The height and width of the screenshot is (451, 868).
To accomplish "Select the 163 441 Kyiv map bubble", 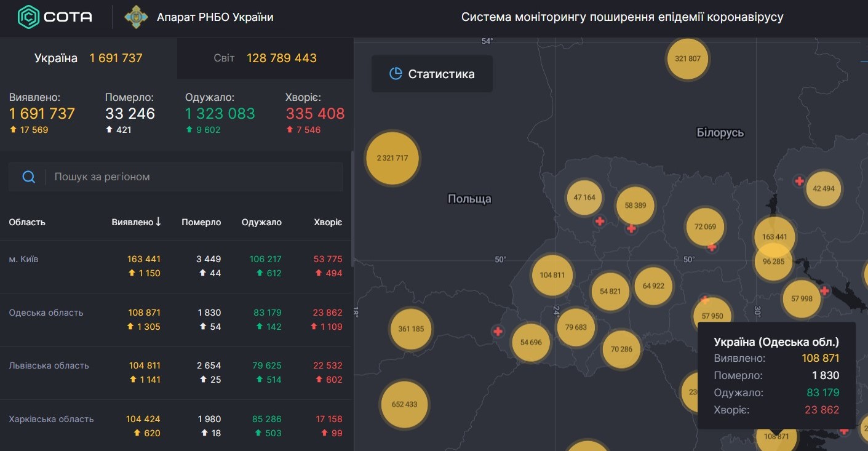I will pos(774,237).
